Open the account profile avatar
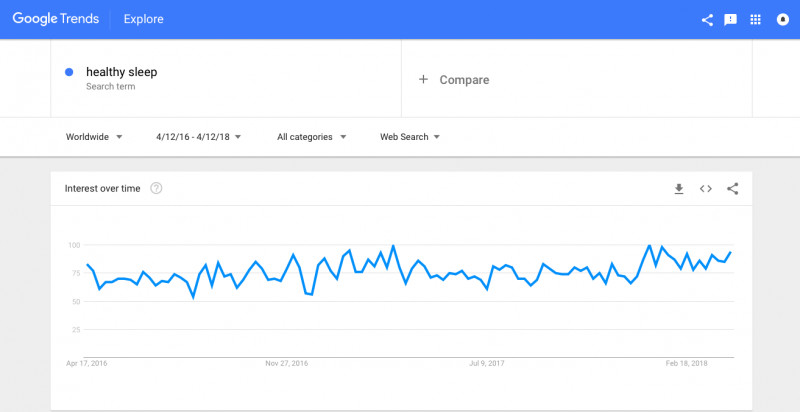 (x=783, y=19)
